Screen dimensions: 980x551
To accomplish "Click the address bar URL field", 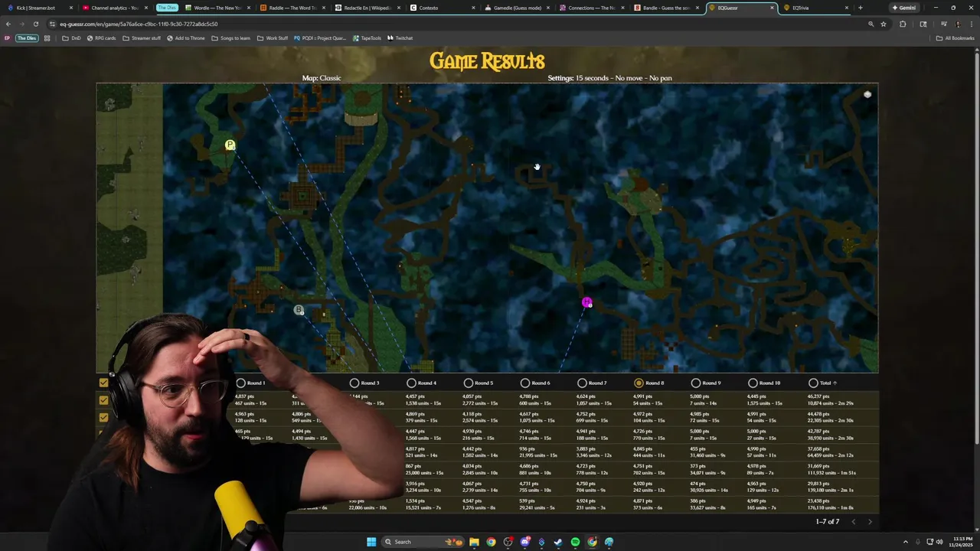I will (x=459, y=24).
